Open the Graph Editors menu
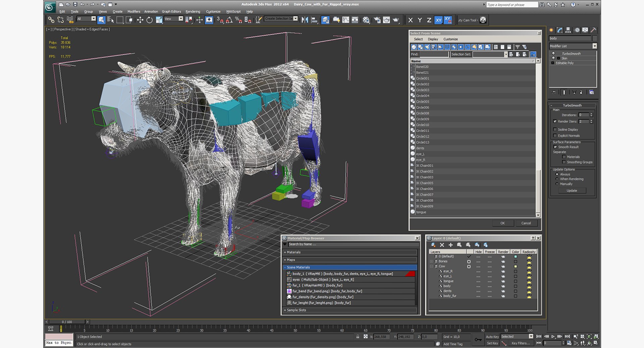 click(x=171, y=11)
